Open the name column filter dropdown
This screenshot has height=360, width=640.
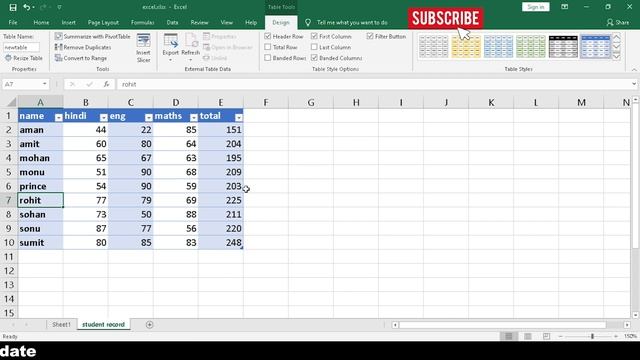click(x=58, y=118)
